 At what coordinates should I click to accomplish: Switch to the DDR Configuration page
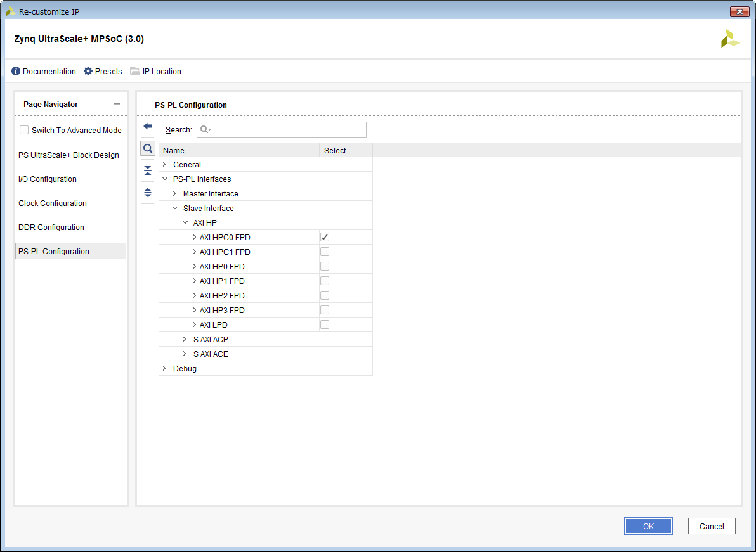coord(52,227)
